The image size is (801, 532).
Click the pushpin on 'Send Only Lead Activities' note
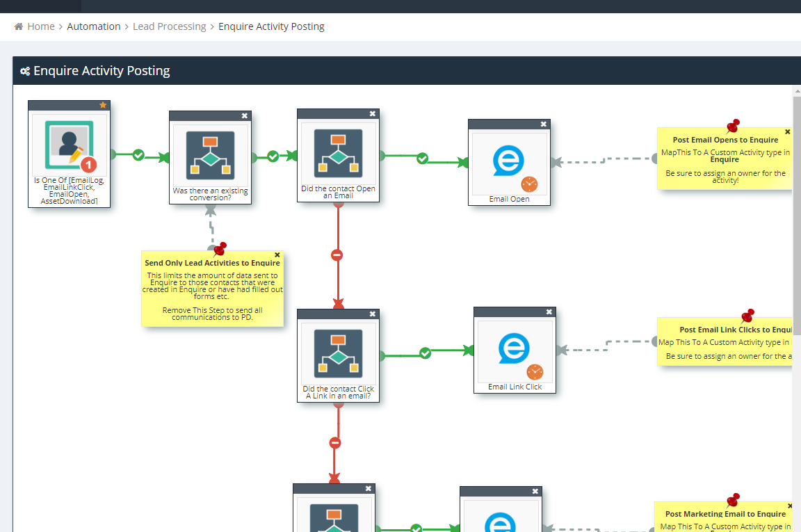click(x=220, y=249)
